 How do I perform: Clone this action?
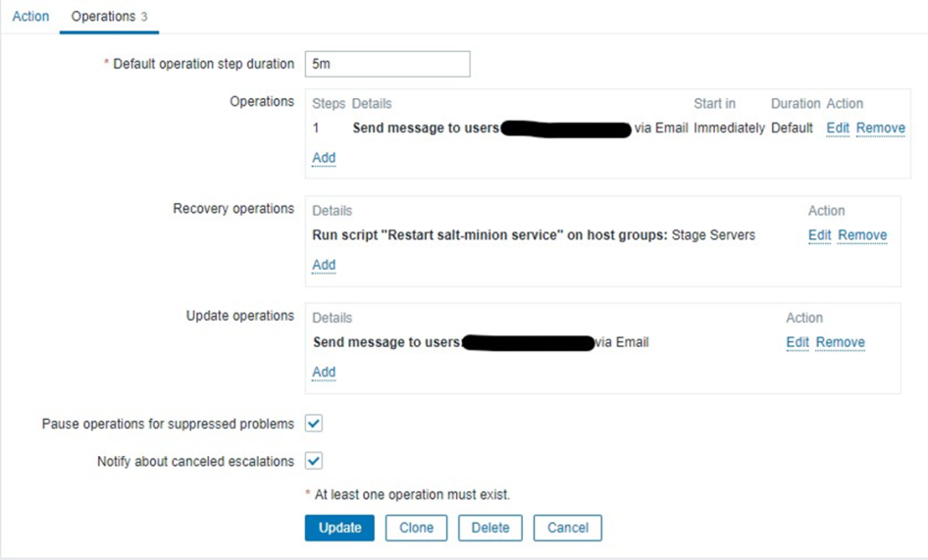(x=416, y=528)
